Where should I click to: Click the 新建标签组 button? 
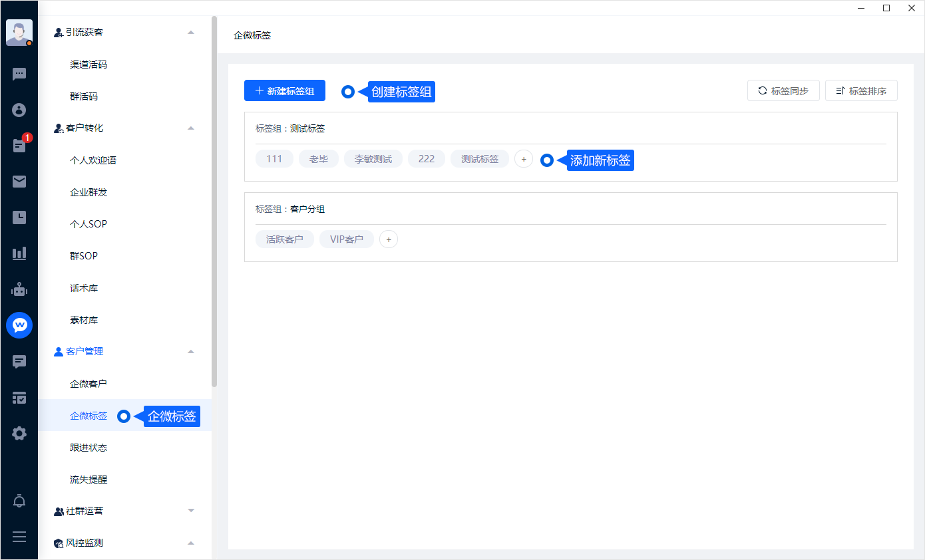tap(285, 91)
